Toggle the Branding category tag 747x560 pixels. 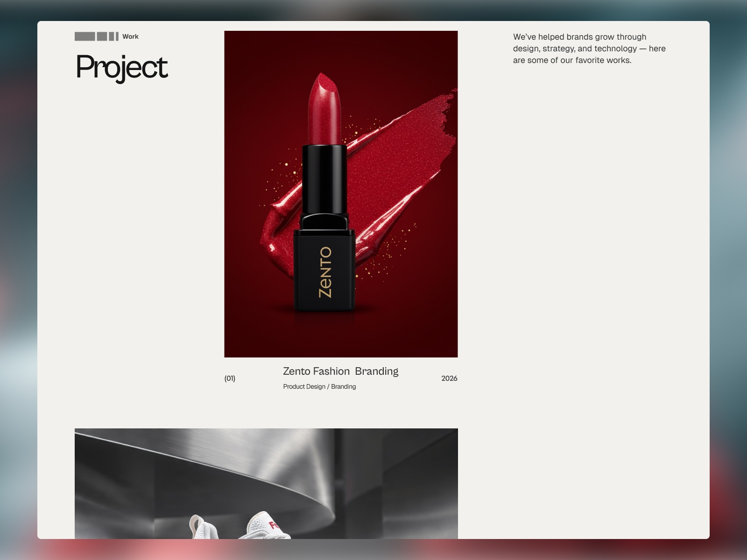(343, 386)
